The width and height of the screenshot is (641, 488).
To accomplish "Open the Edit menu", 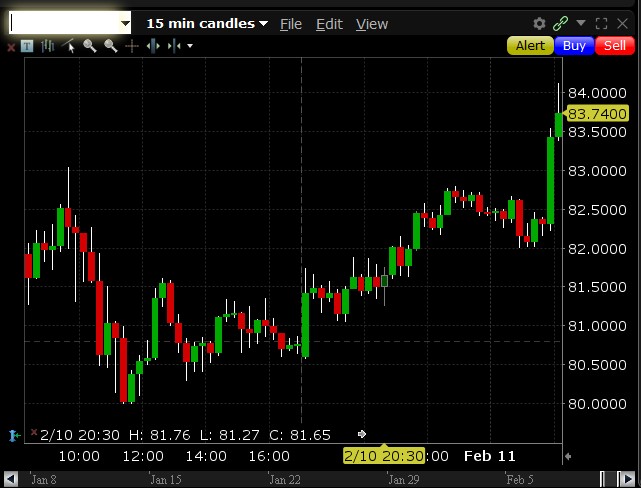I will pyautogui.click(x=329, y=24).
